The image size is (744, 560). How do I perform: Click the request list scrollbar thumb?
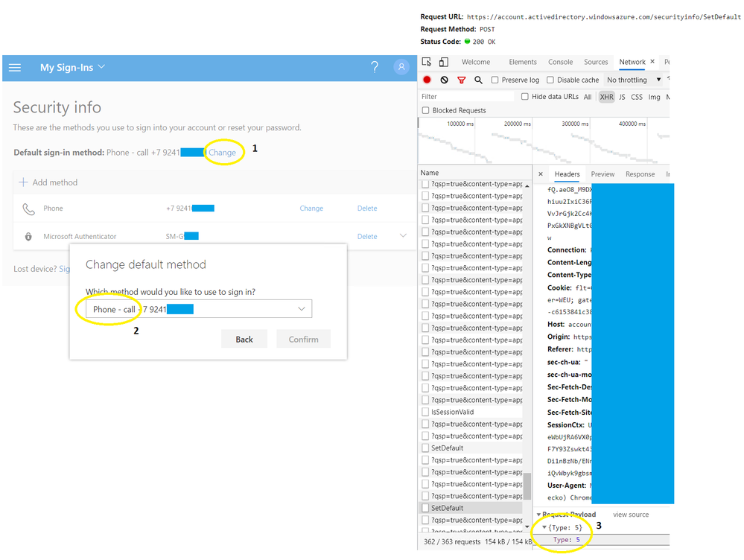pyautogui.click(x=527, y=486)
